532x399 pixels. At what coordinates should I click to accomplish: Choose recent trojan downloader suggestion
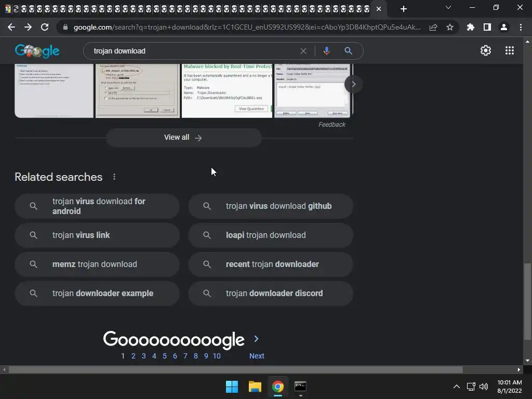pos(270,264)
